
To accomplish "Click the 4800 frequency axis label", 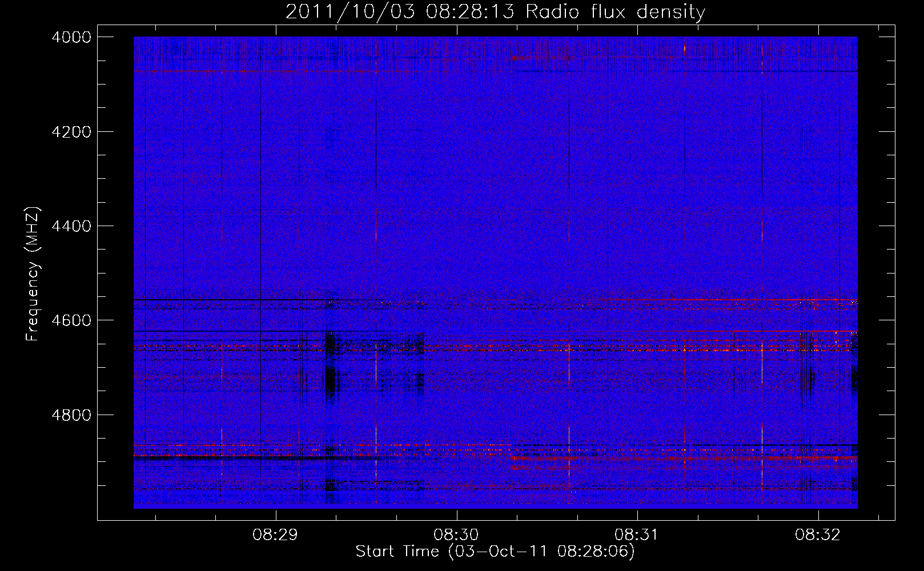I will point(71,415).
